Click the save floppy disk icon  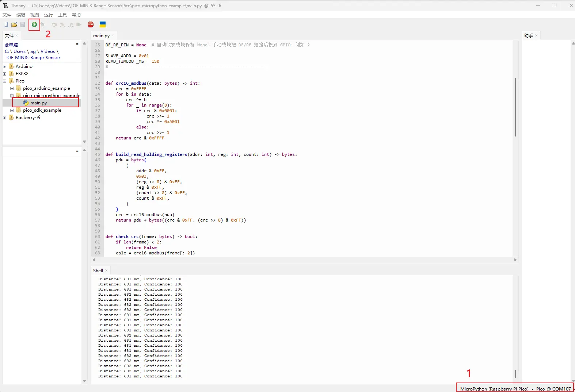pos(22,24)
